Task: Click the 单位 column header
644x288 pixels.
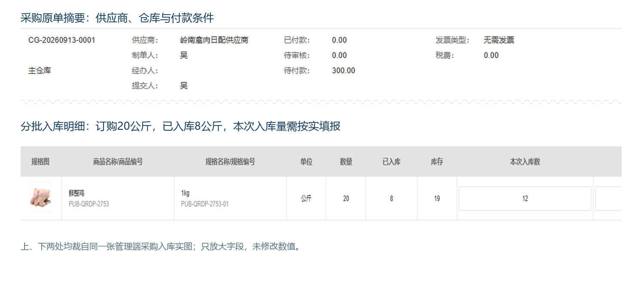Action: 306,162
